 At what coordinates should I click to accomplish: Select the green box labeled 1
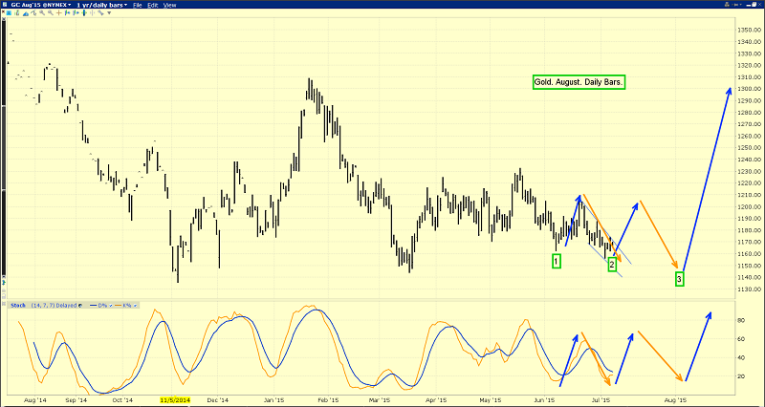556,261
